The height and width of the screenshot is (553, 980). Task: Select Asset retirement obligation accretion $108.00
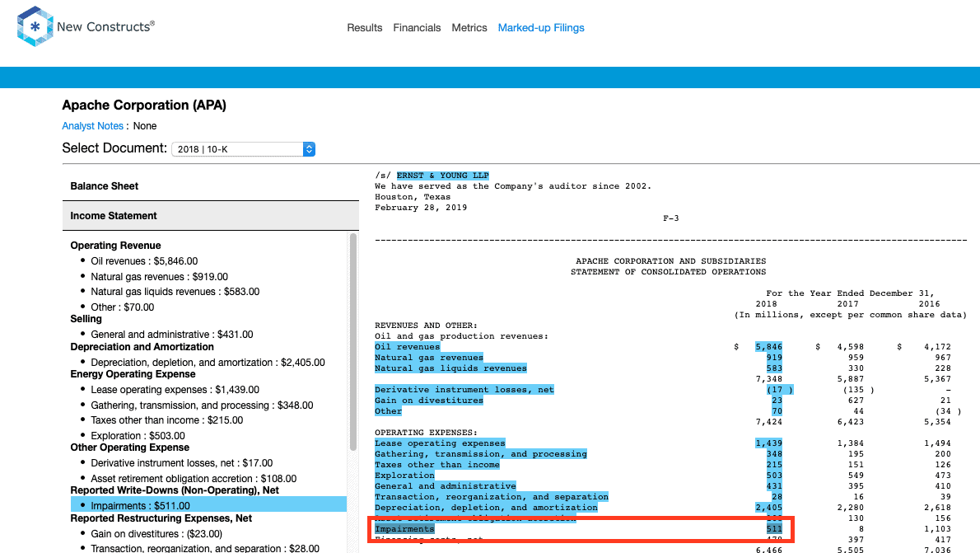pos(194,479)
